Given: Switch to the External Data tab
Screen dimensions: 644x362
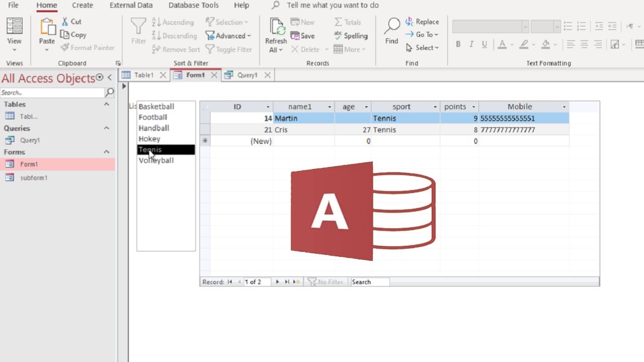Looking at the screenshot, I should pyautogui.click(x=131, y=6).
